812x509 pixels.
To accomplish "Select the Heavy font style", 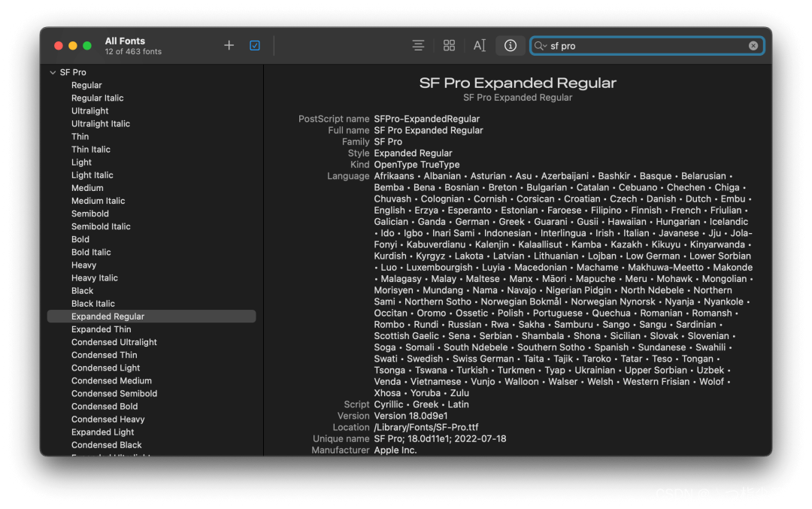I will (84, 265).
